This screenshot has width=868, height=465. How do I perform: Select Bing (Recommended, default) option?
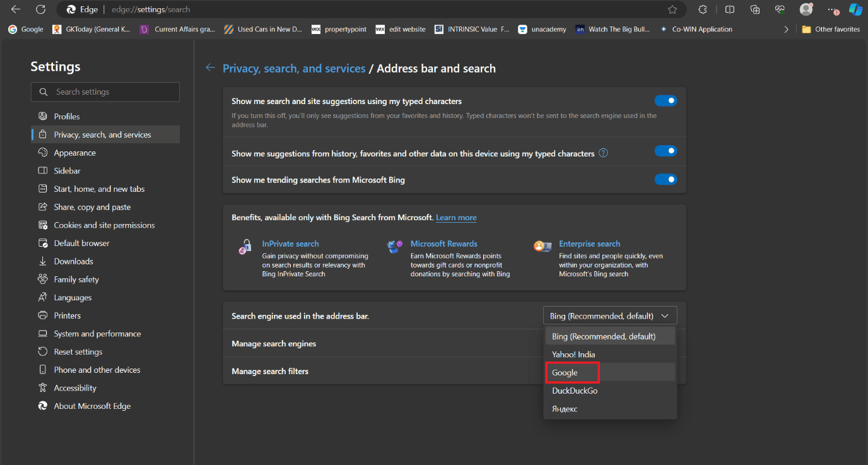[610, 336]
